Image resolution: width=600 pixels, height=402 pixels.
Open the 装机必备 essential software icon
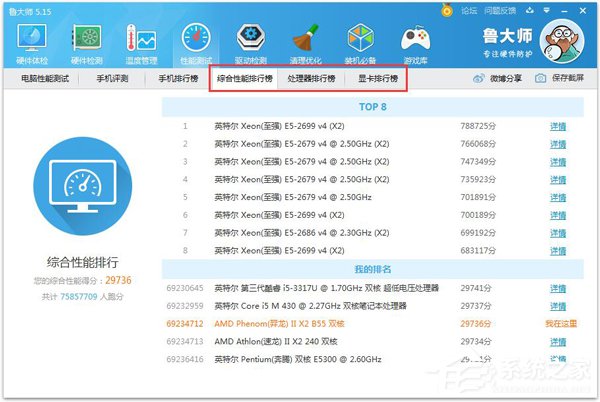tap(360, 37)
